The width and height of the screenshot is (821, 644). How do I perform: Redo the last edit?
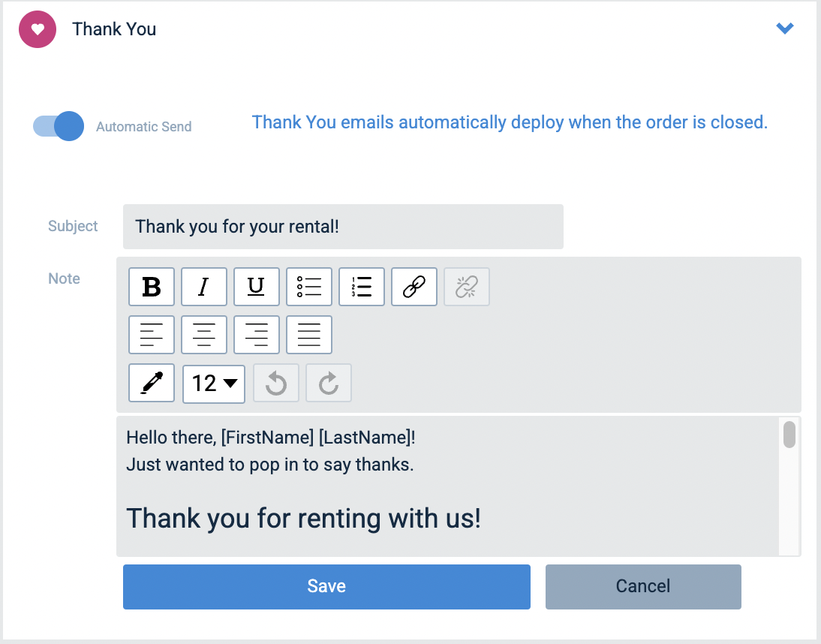328,384
